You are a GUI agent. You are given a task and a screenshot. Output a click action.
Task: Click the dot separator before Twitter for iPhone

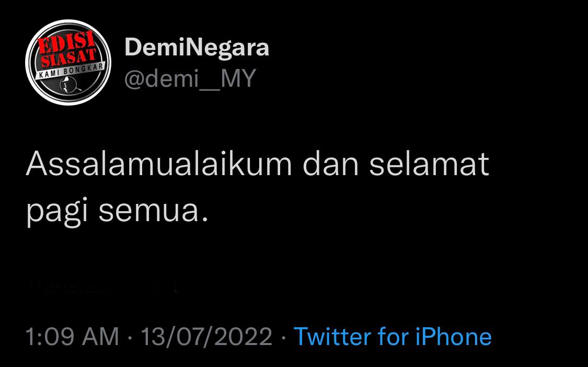(x=283, y=337)
